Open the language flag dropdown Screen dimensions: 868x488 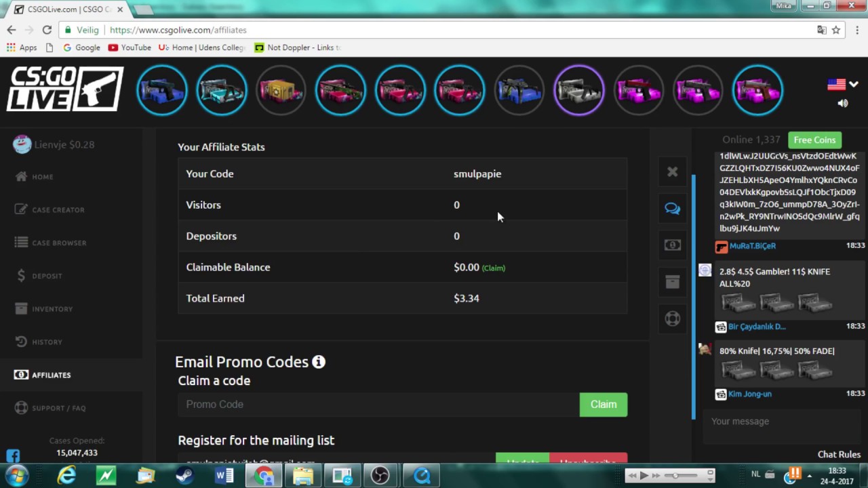842,85
